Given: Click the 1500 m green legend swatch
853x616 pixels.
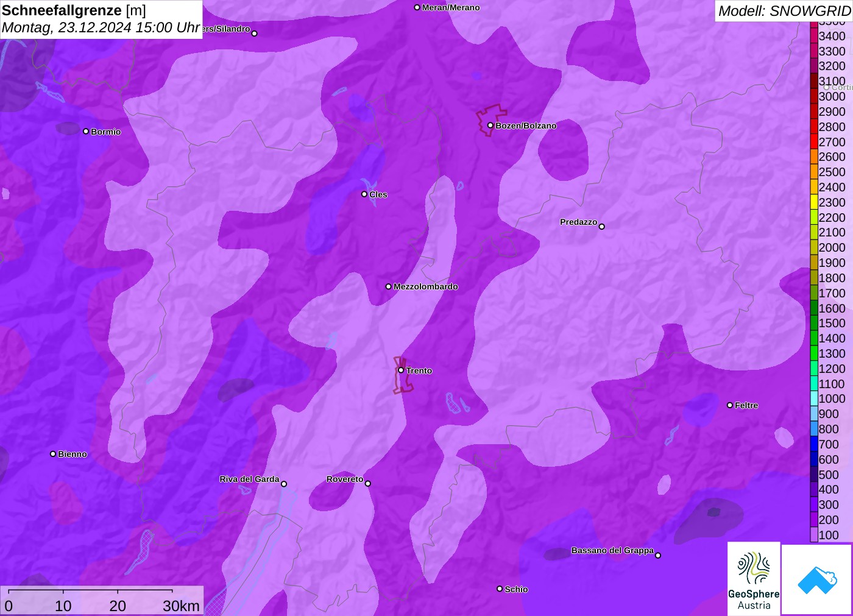Looking at the screenshot, I should [814, 323].
